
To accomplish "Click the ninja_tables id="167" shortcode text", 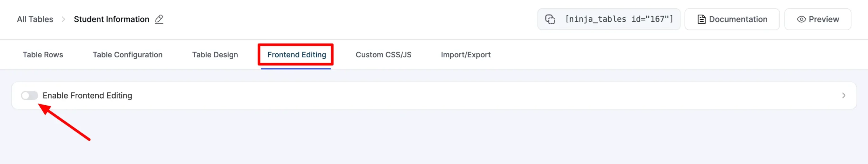I will tap(619, 19).
